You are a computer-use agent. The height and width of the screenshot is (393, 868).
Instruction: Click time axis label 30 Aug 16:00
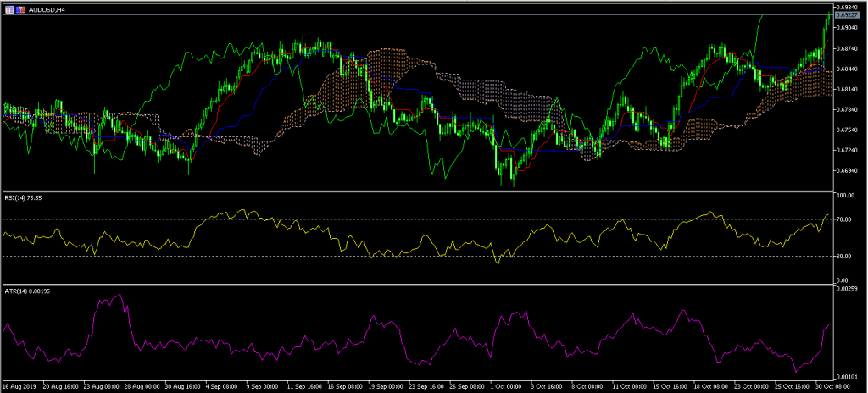181,386
